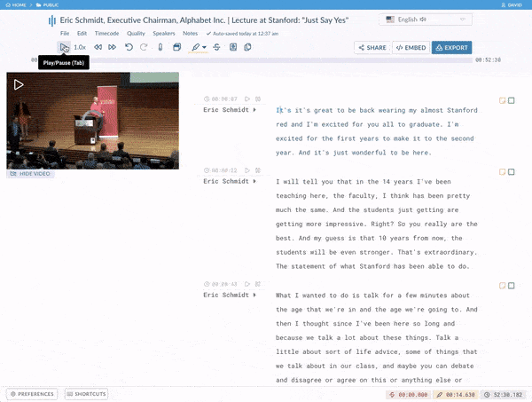This screenshot has height=402, width=532.
Task: Open the Timecode menu
Action: 107,33
